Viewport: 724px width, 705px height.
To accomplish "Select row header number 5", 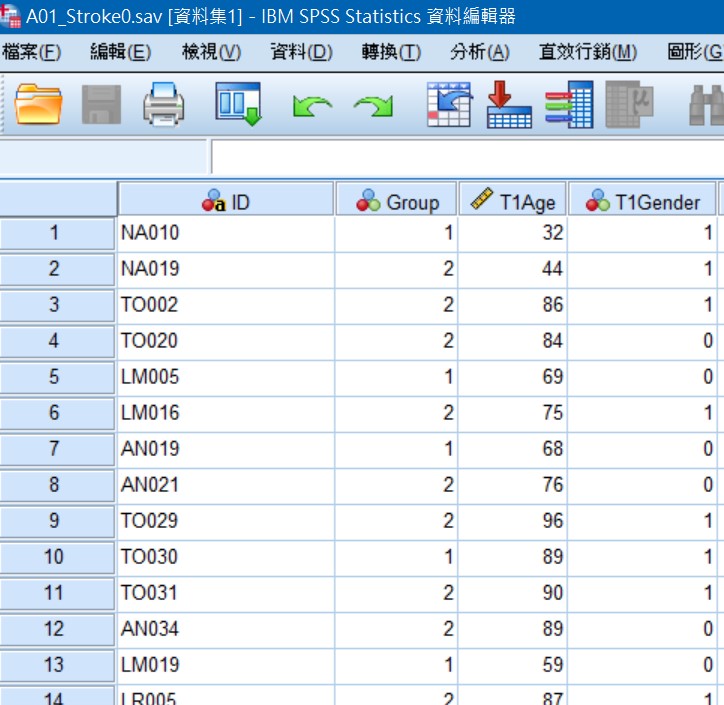I will 55,377.
